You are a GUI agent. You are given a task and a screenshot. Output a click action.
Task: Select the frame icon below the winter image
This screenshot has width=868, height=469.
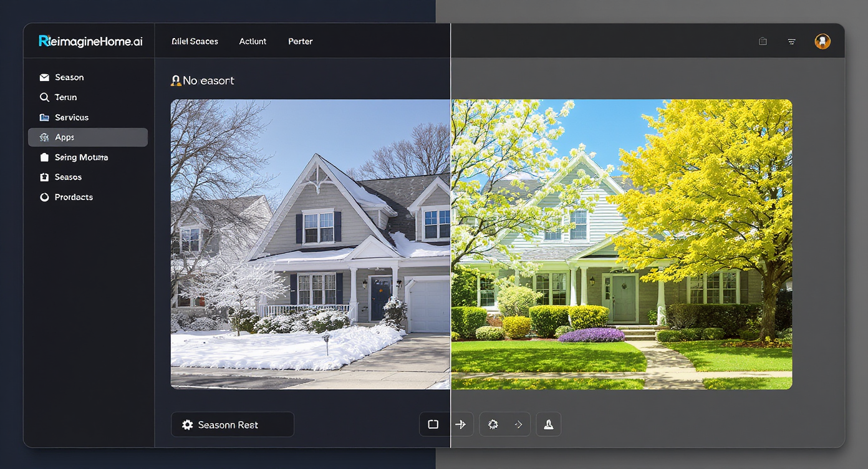[x=433, y=424]
